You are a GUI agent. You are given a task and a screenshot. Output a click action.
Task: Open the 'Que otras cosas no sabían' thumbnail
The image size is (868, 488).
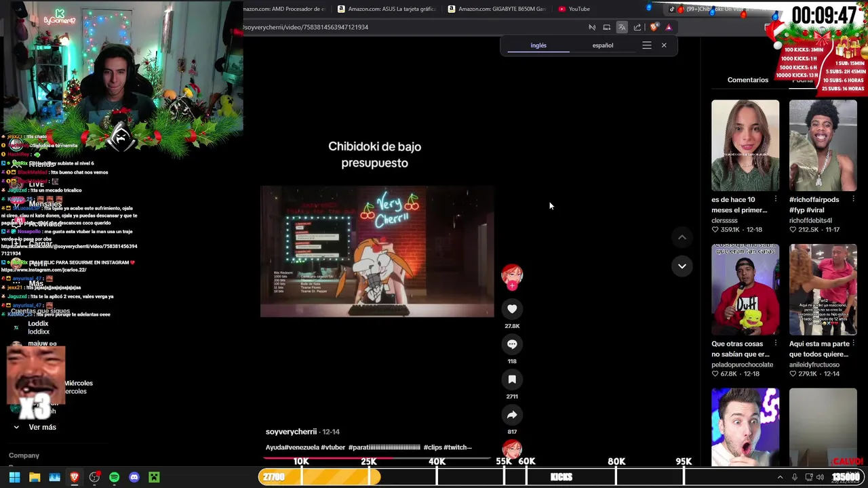(x=745, y=289)
